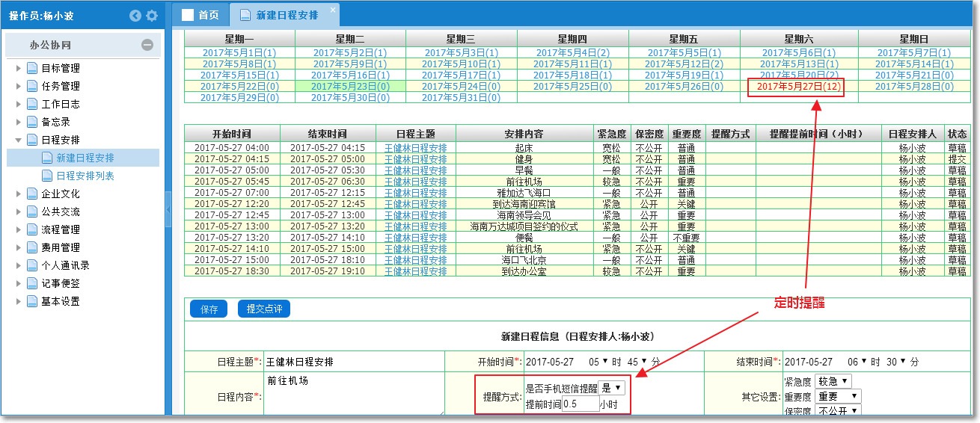This screenshot has height=423, width=980.
Task: Collapse the 办公协同 panel with minus icon
Action: [147, 45]
